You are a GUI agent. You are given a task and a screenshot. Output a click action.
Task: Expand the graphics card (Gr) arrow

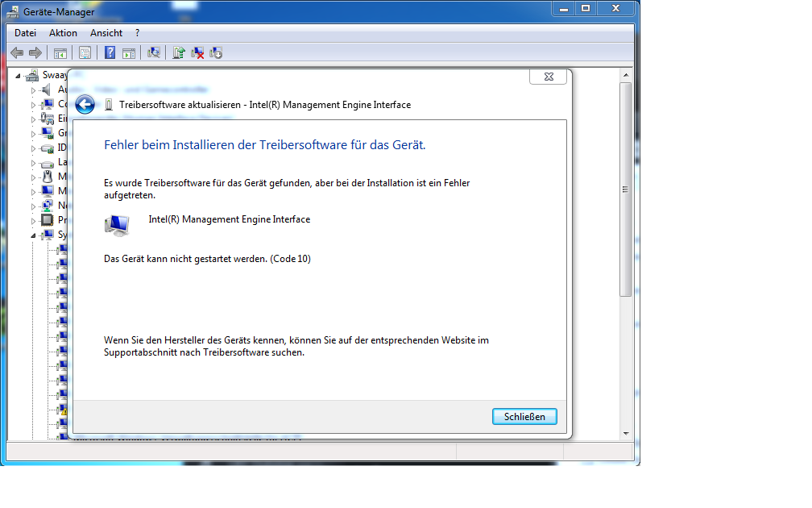tap(34, 134)
